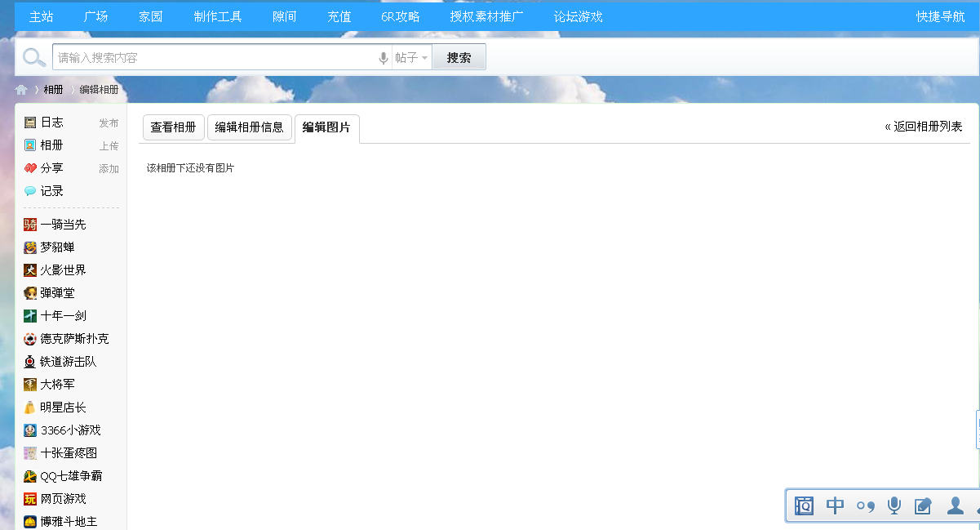Click the 发布 link next to 日志

pyautogui.click(x=109, y=123)
